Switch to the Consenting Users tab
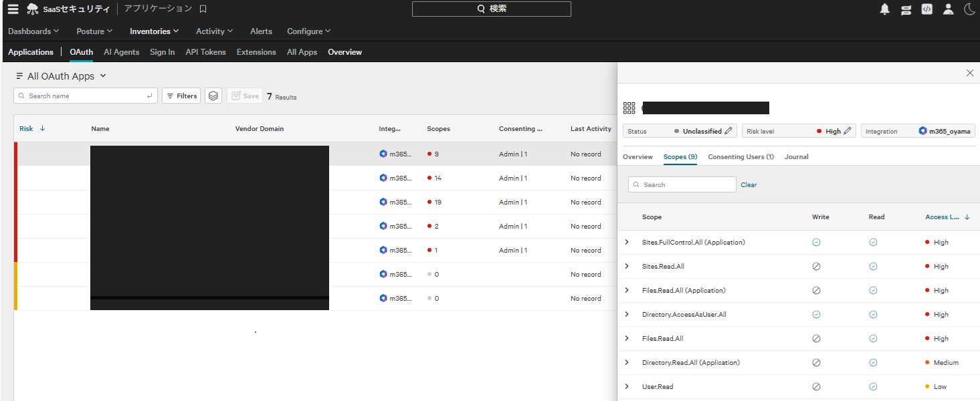The height and width of the screenshot is (401, 980). pyautogui.click(x=741, y=156)
